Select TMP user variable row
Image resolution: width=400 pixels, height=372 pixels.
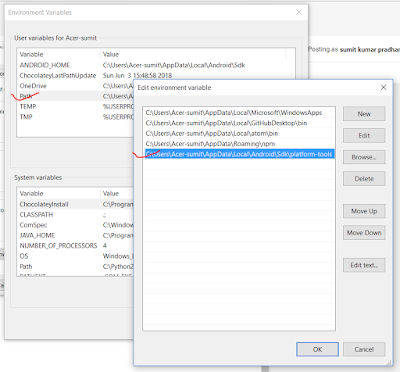tap(76, 117)
